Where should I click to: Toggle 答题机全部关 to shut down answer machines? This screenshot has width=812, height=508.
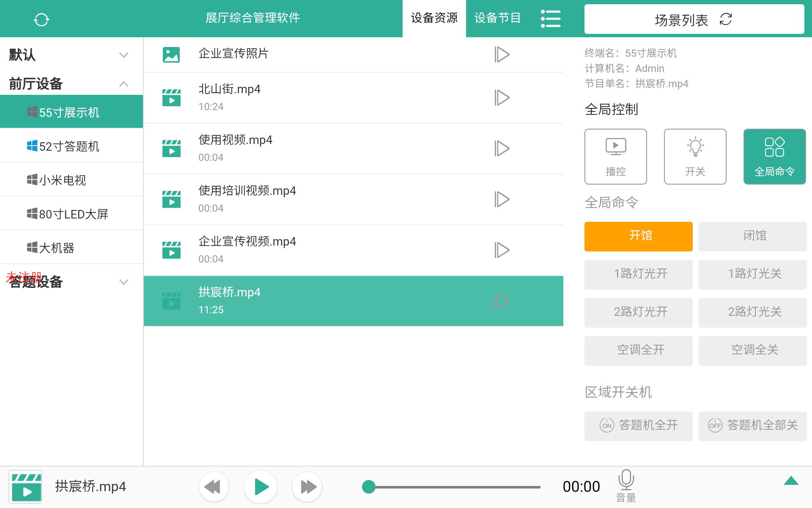click(x=752, y=426)
